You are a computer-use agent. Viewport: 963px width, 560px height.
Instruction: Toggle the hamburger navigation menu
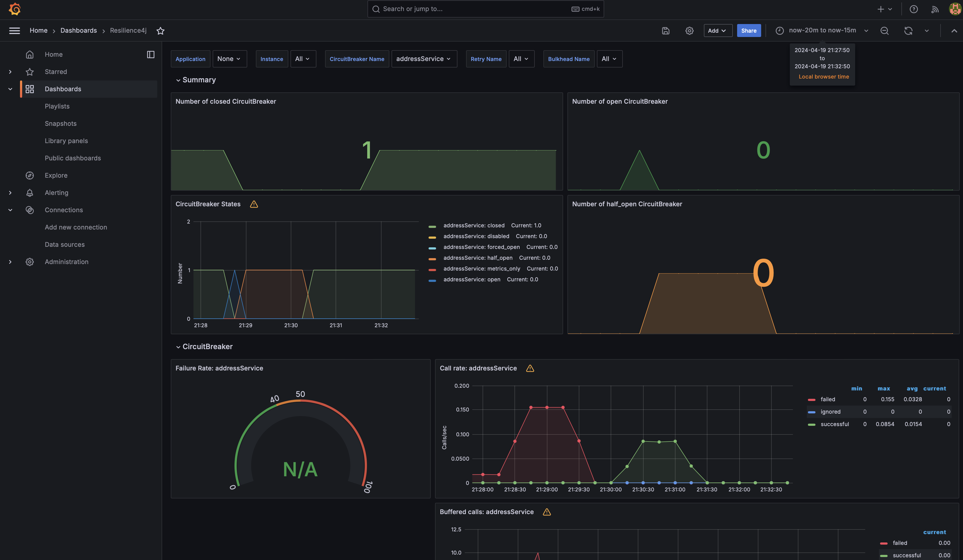tap(15, 31)
